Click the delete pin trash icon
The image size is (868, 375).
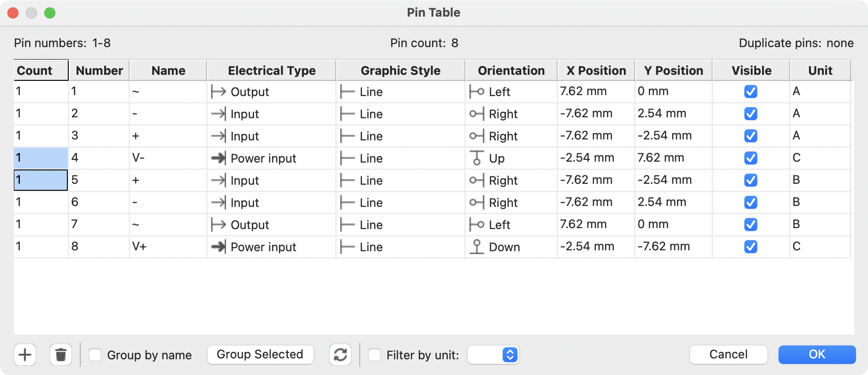tap(61, 355)
